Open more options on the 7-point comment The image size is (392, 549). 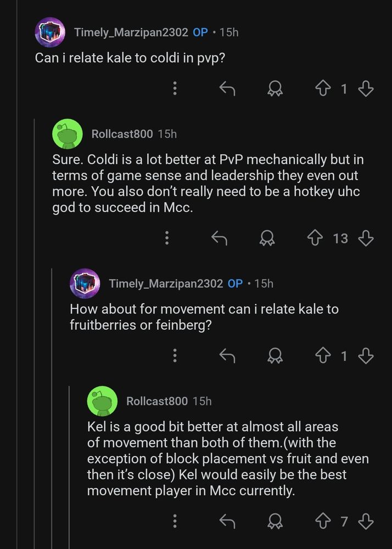(175, 521)
